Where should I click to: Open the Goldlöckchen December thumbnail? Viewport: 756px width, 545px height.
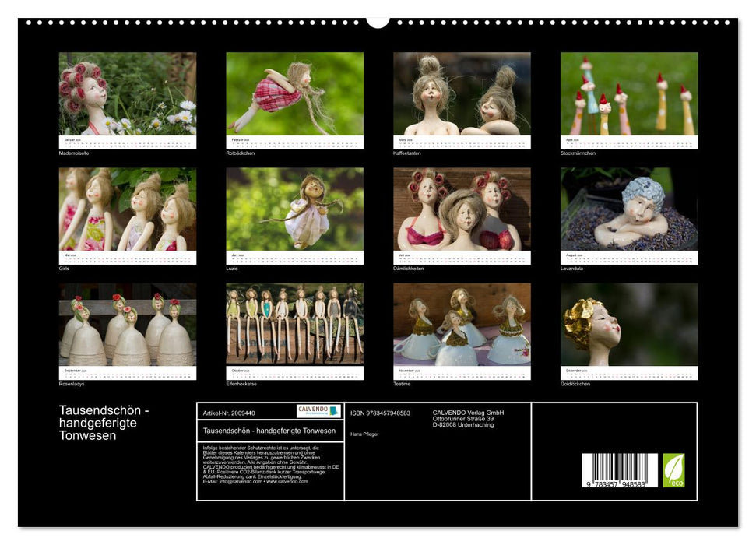pyautogui.click(x=629, y=325)
